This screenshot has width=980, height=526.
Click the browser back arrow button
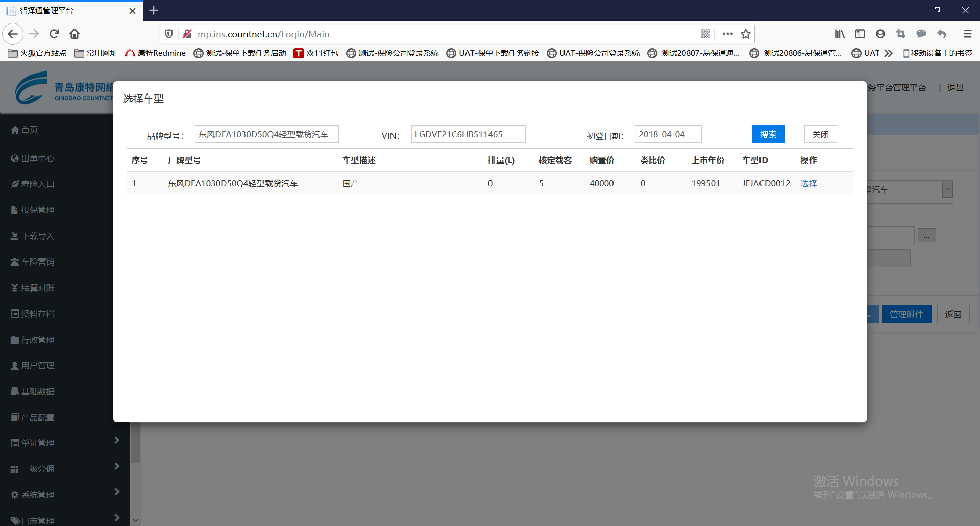[13, 34]
